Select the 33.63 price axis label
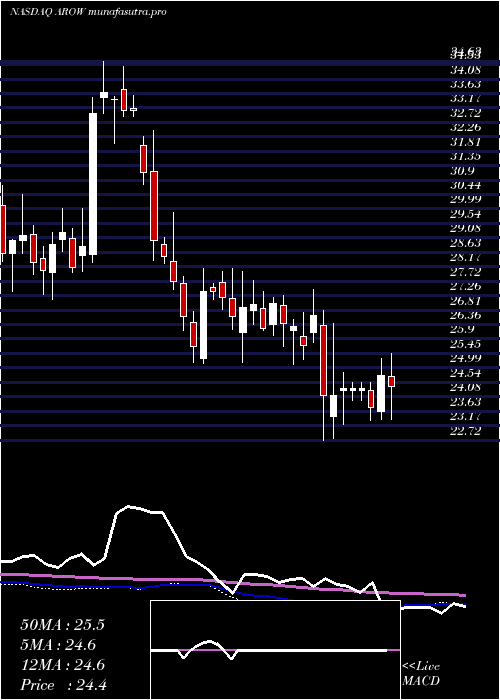 (x=465, y=84)
